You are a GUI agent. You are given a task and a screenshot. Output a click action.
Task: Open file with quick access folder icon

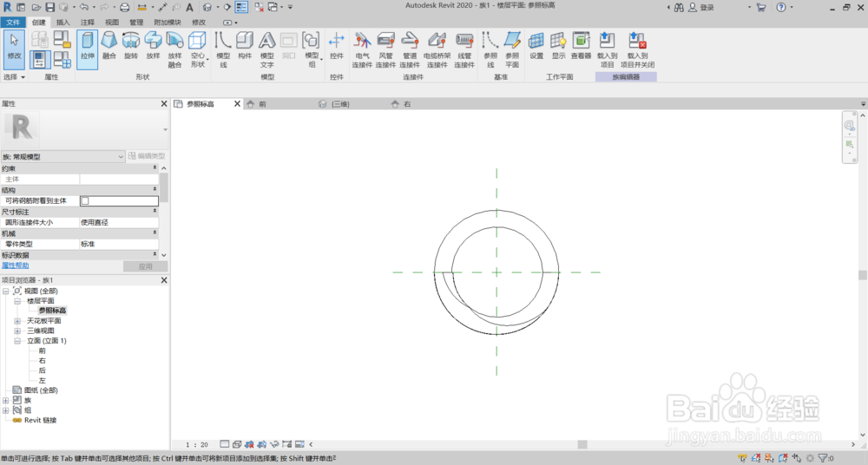pyautogui.click(x=36, y=7)
